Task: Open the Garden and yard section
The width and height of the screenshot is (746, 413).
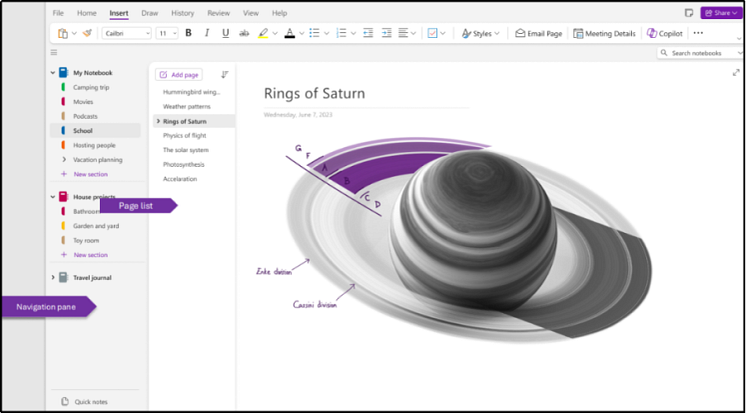Action: tap(95, 226)
